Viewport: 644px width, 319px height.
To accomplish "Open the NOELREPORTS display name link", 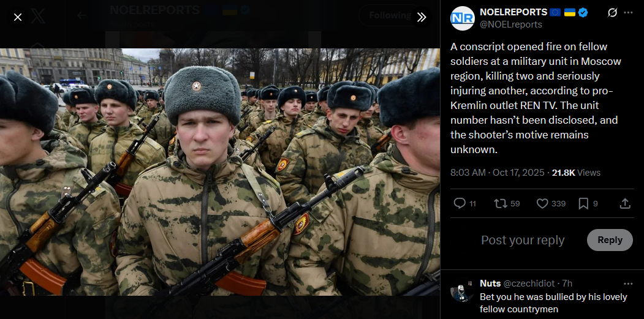I will tap(513, 12).
